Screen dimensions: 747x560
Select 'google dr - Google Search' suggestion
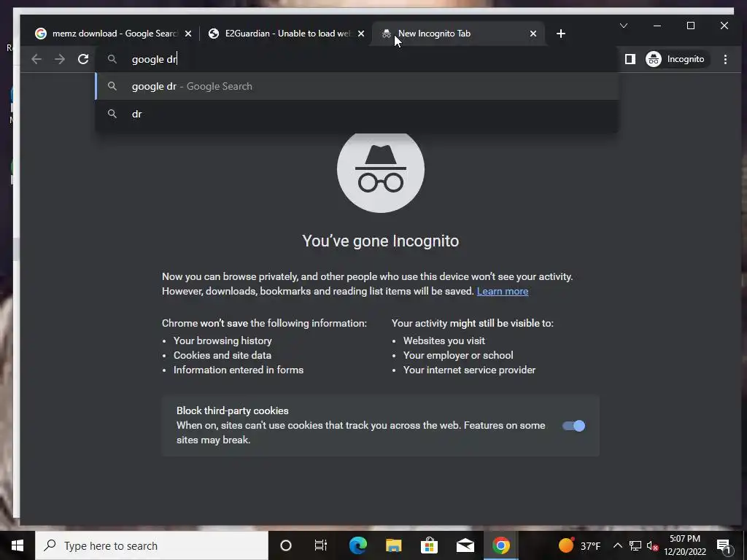(357, 86)
